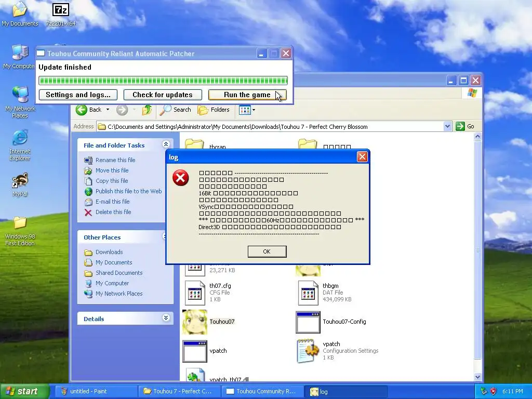Click the Internet Explorer desktop icon
This screenshot has height=399, width=532.
tap(20, 145)
